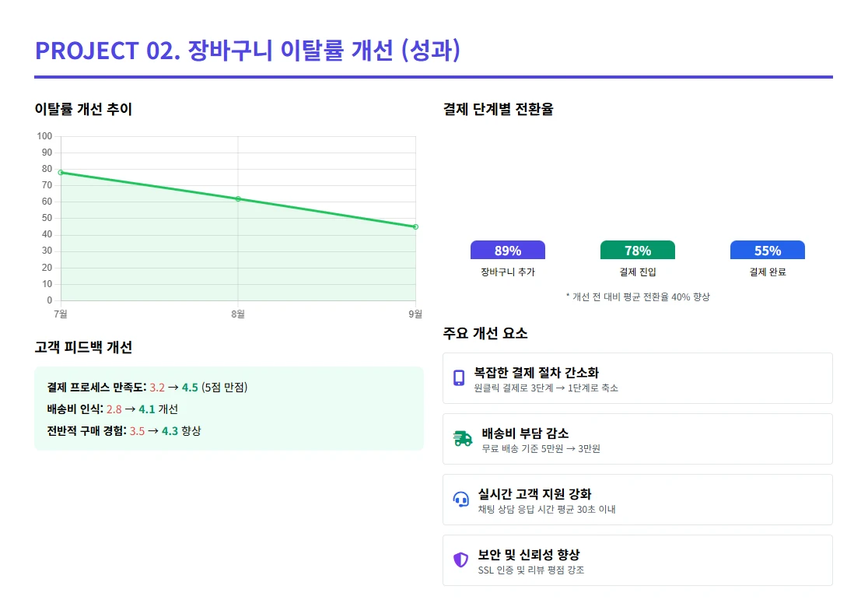Open the 결제 단계별 전환율 section header

[501, 109]
